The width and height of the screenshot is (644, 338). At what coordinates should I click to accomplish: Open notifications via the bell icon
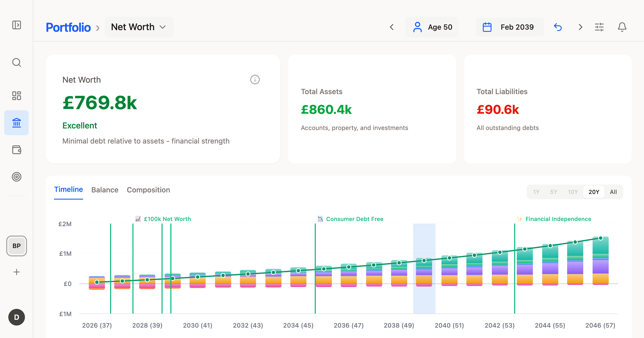[622, 27]
